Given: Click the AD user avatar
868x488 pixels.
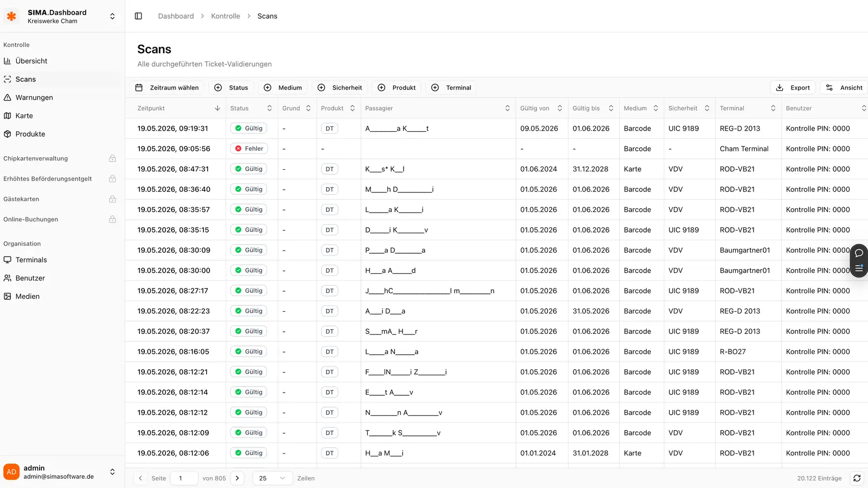Looking at the screenshot, I should (11, 472).
